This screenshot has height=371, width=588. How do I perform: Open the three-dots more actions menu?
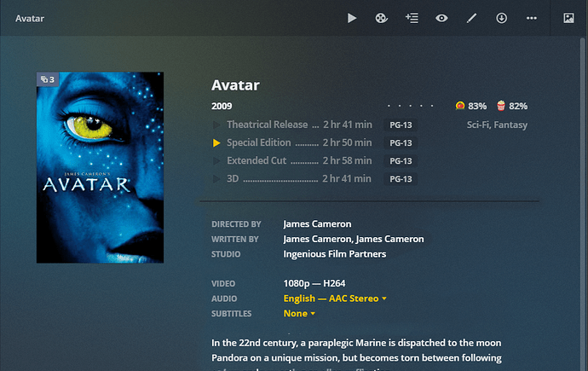(532, 18)
